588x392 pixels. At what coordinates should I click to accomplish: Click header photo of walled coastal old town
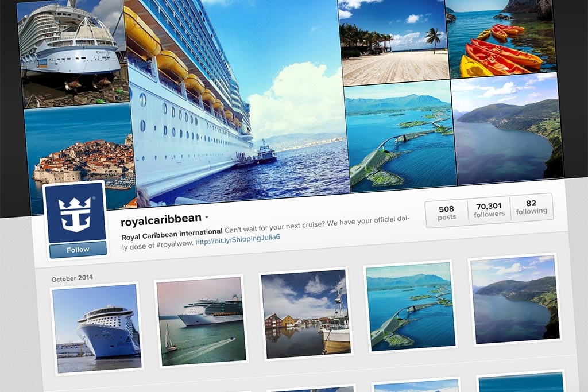click(80, 157)
